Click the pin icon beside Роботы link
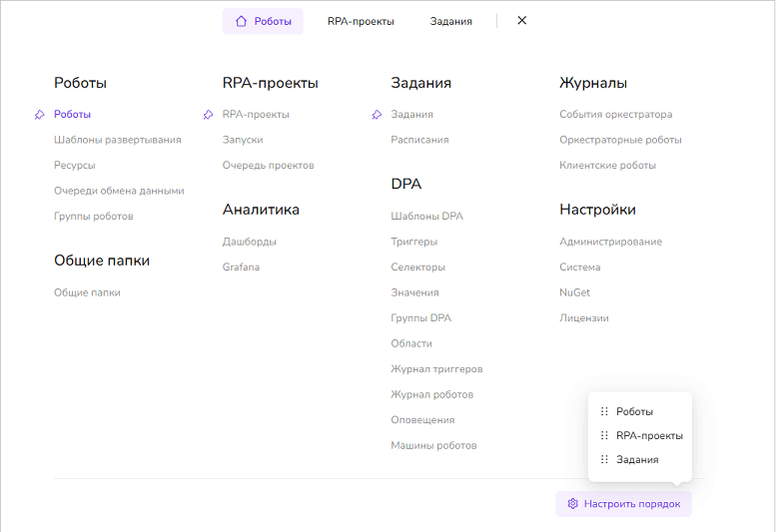The image size is (776, 532). coord(39,115)
